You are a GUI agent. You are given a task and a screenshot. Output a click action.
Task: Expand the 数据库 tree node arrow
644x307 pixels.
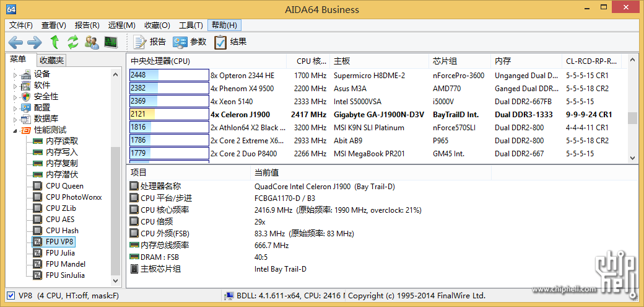[15, 119]
